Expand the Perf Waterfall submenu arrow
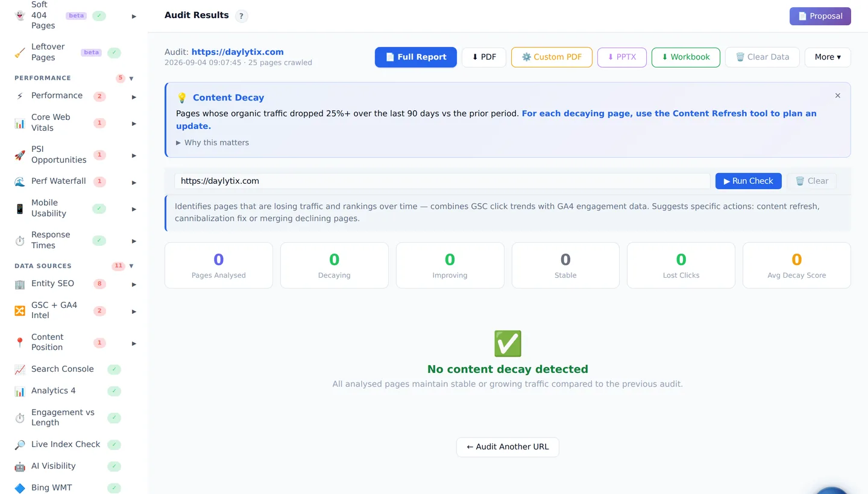Image resolution: width=868 pixels, height=494 pixels. (134, 182)
